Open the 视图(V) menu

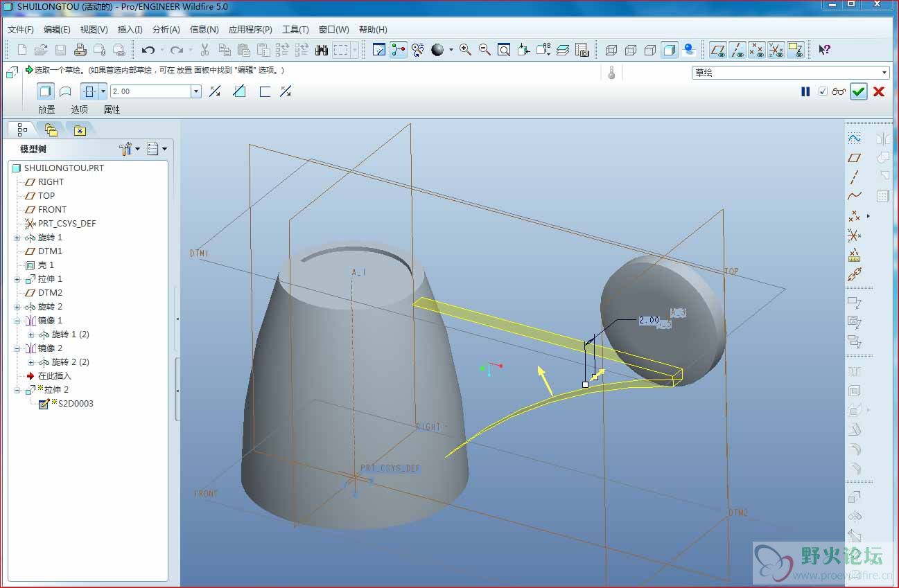pyautogui.click(x=94, y=30)
